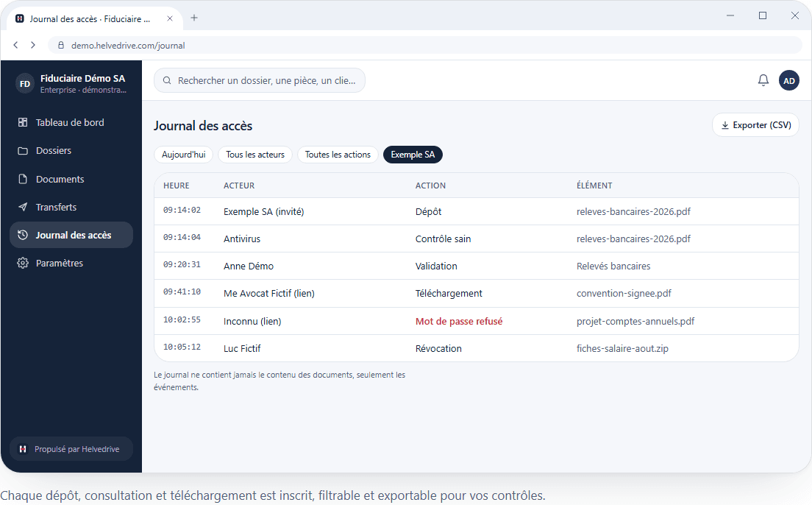Click the Transferts paper-plane icon
Image resolution: width=812 pixels, height=505 pixels.
23,207
